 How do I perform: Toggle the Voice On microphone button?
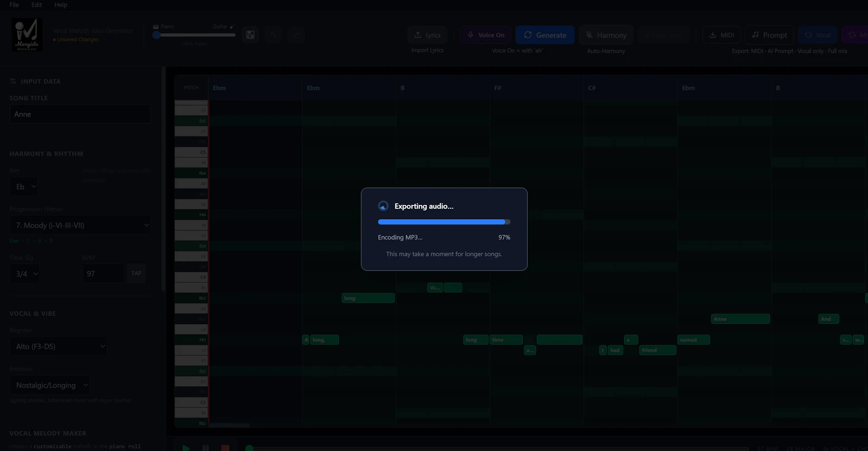tap(486, 35)
